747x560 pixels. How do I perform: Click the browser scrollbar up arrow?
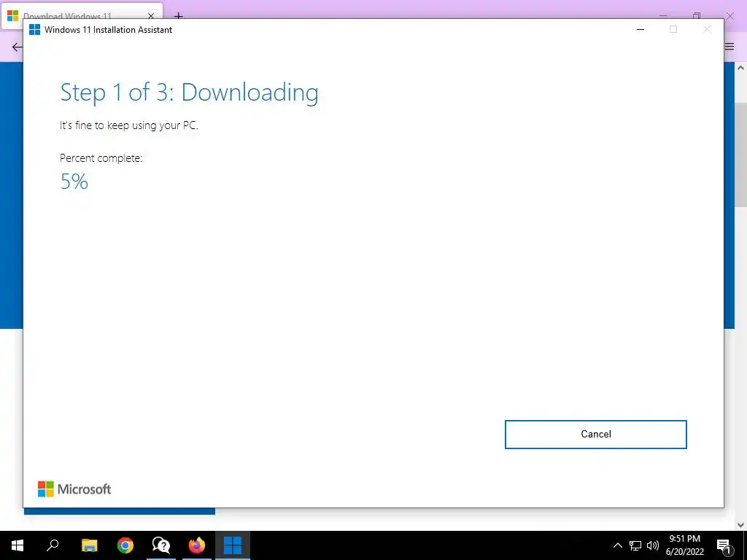pos(740,68)
